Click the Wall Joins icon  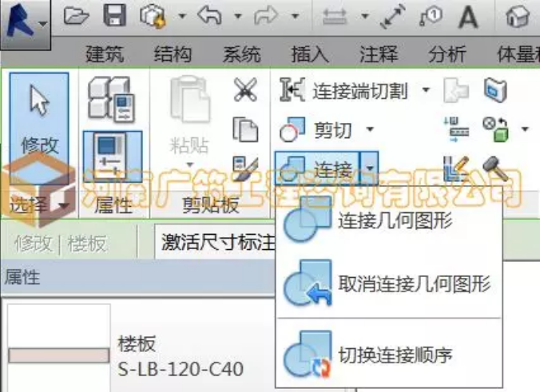[456, 90]
